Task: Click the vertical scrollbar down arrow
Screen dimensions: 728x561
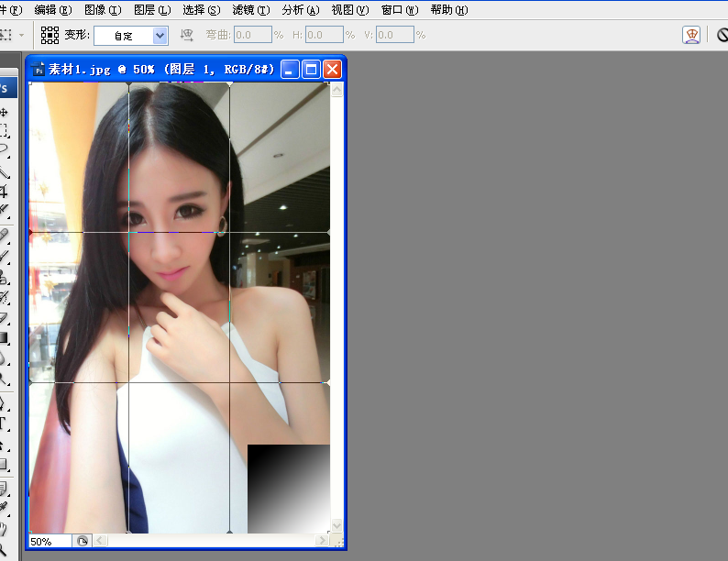Action: pyautogui.click(x=337, y=526)
